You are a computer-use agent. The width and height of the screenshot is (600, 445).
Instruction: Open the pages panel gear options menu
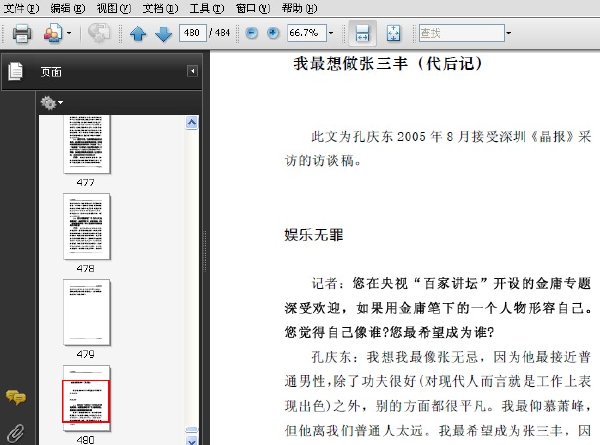(x=52, y=103)
